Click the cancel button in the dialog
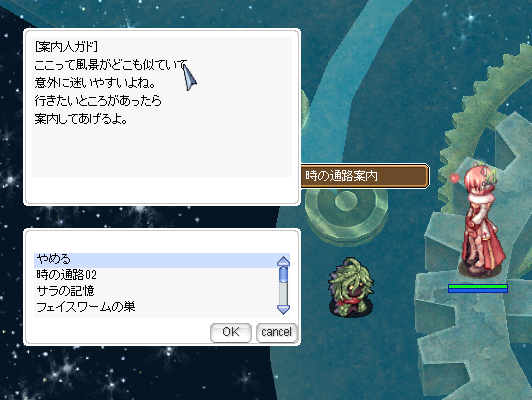Image resolution: width=532 pixels, height=400 pixels. (x=277, y=332)
